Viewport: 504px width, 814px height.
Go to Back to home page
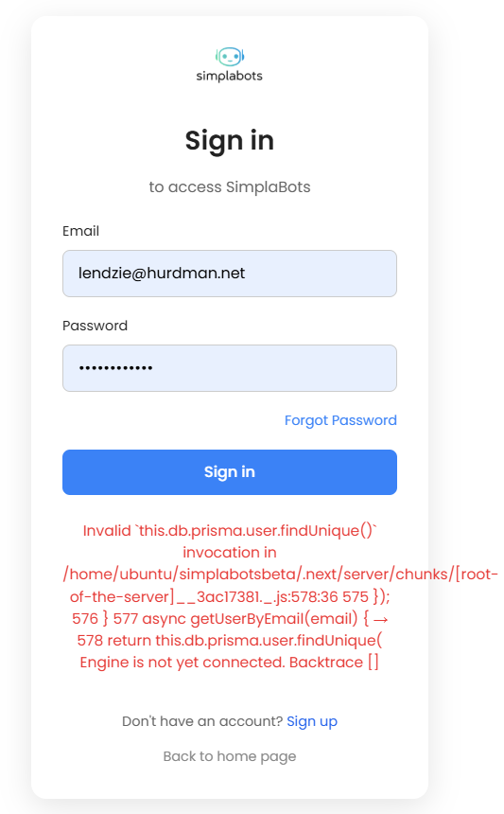(230, 756)
